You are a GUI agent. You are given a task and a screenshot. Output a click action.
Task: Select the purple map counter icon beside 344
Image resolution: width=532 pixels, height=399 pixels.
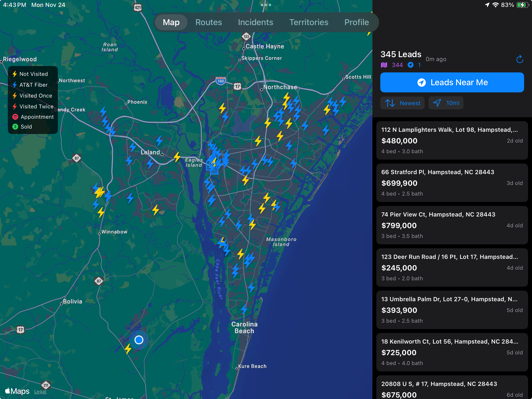click(x=384, y=65)
